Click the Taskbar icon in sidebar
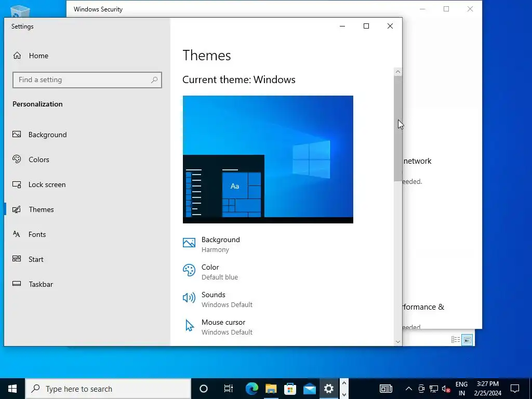The width and height of the screenshot is (532, 399). (x=17, y=284)
